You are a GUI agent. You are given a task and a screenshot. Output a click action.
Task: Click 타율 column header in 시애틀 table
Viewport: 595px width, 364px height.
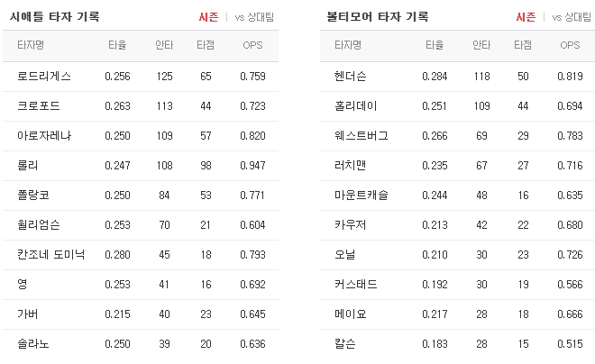117,45
